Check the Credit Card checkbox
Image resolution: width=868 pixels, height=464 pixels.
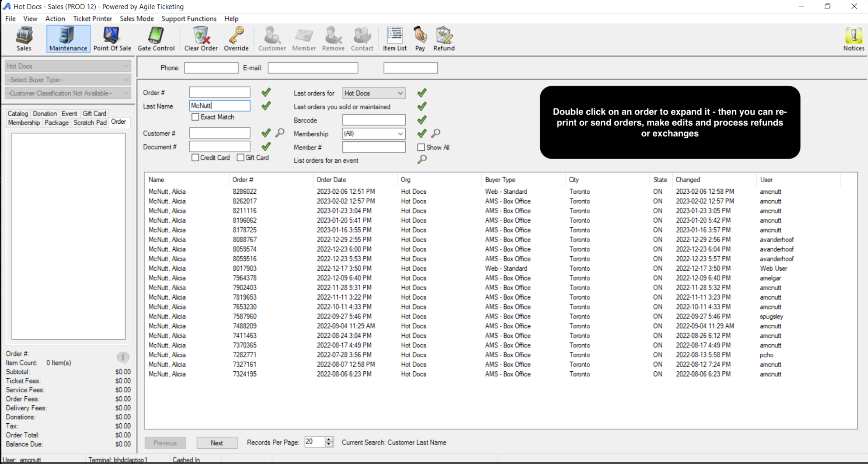pyautogui.click(x=195, y=158)
